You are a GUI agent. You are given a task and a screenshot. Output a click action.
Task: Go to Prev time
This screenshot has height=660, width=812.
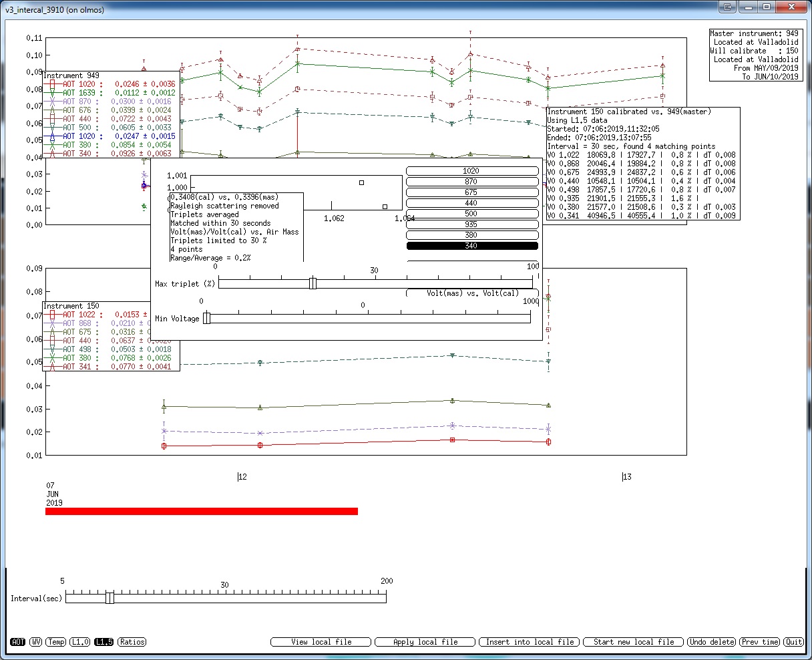coord(760,642)
